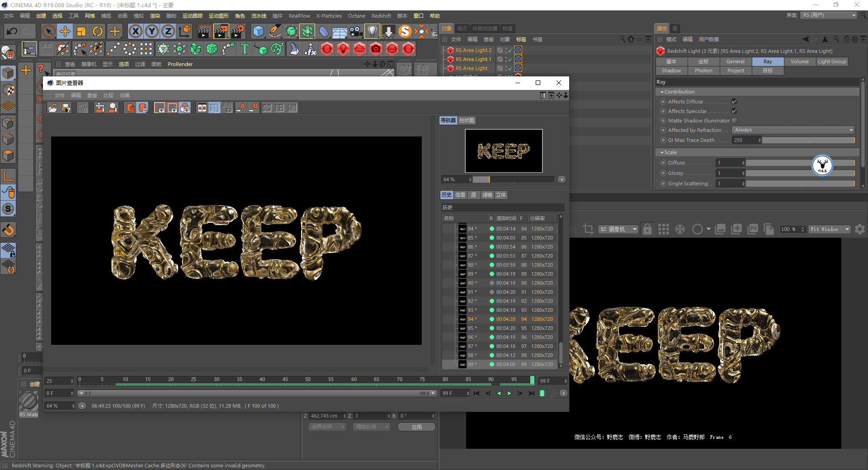Uncheck the Affects Diffuse checkbox
The image size is (868, 470).
[x=734, y=102]
